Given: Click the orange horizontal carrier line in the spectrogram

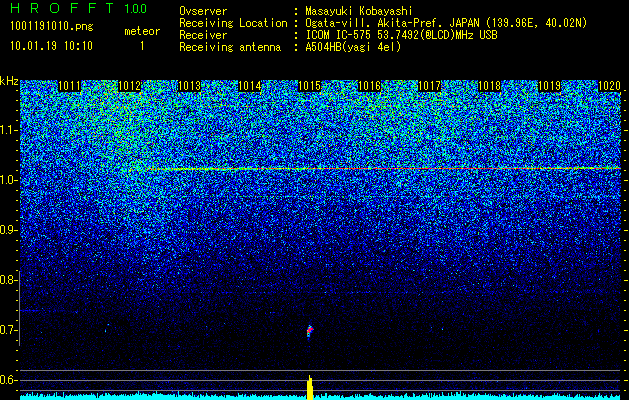Looking at the screenshot, I should 375,169.
